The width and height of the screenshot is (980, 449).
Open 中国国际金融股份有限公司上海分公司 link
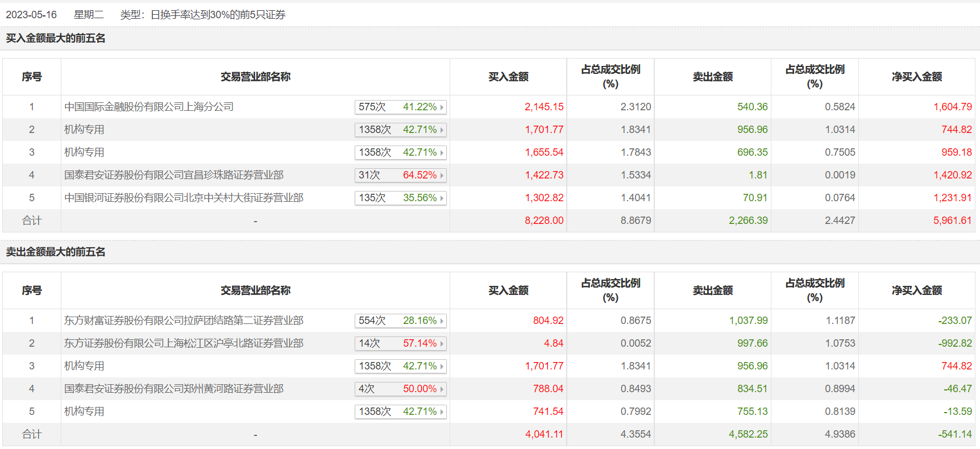coord(149,107)
